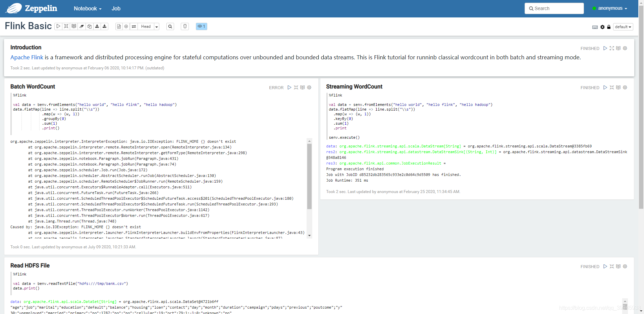Image resolution: width=644 pixels, height=314 pixels.
Task: Click the Batch WordCount paragraph title
Action: point(33,86)
